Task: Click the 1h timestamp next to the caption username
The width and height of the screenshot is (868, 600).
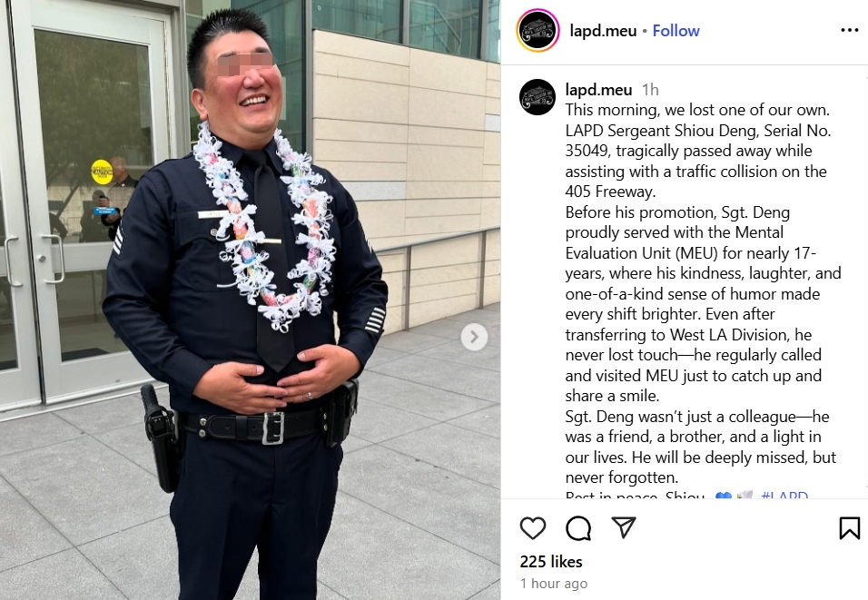Action: click(650, 89)
